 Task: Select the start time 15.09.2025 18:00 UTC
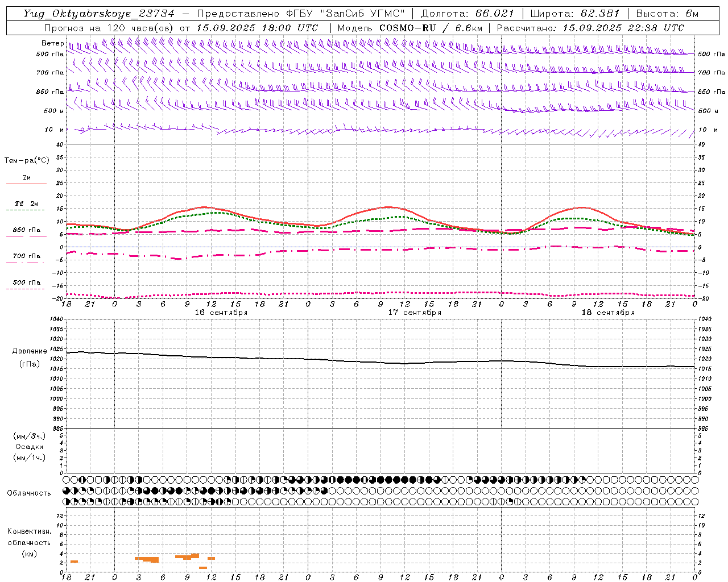click(257, 28)
